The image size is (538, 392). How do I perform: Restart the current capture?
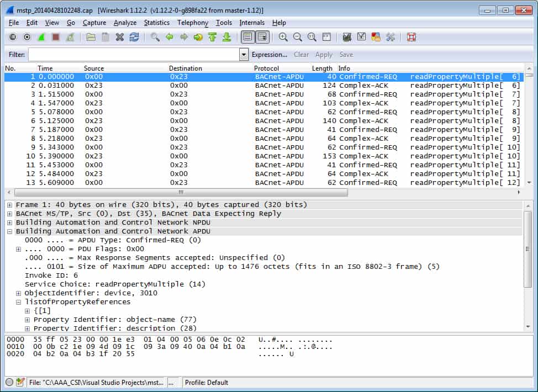(71, 37)
